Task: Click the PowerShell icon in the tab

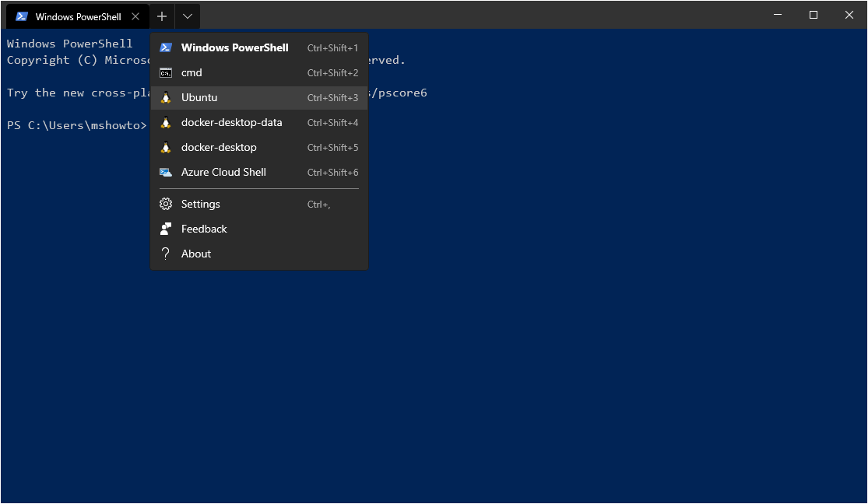Action: (x=22, y=16)
